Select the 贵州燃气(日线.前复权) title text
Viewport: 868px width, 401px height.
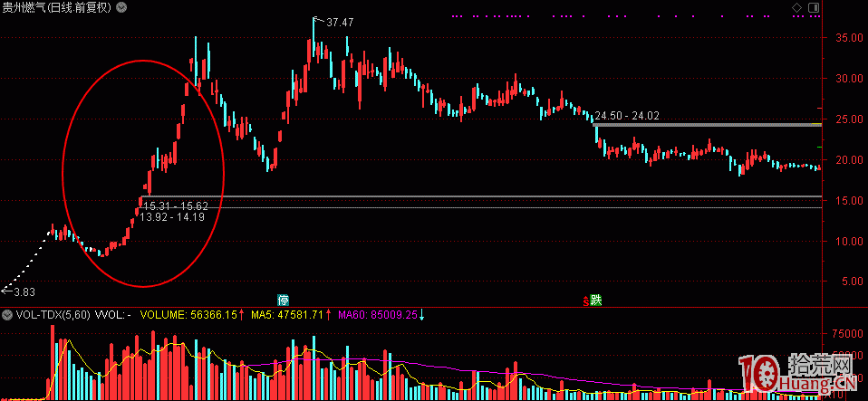tap(57, 8)
